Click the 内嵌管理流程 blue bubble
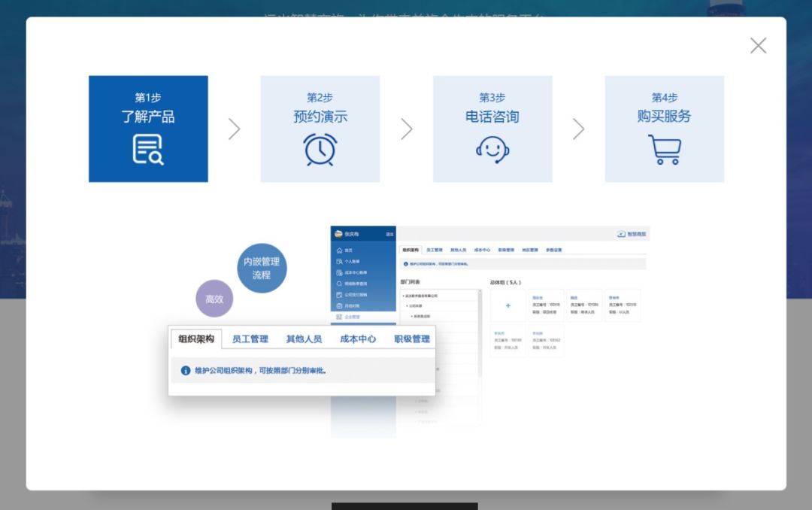This screenshot has height=510, width=812. pyautogui.click(x=262, y=269)
